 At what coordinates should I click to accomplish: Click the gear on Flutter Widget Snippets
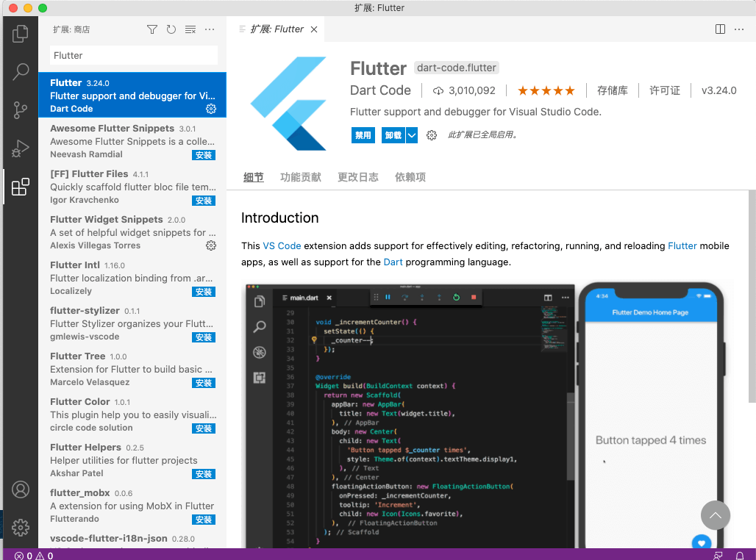[211, 245]
